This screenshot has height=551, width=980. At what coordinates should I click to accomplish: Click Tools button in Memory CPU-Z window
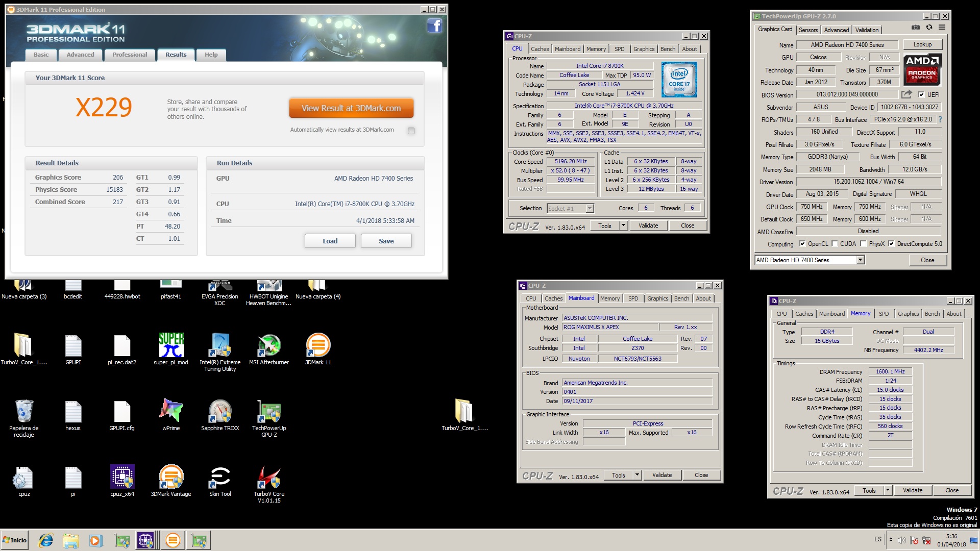(869, 490)
